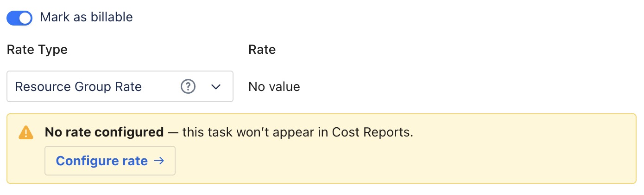644x195 pixels.
Task: Click the No value rate field
Action: 274,86
